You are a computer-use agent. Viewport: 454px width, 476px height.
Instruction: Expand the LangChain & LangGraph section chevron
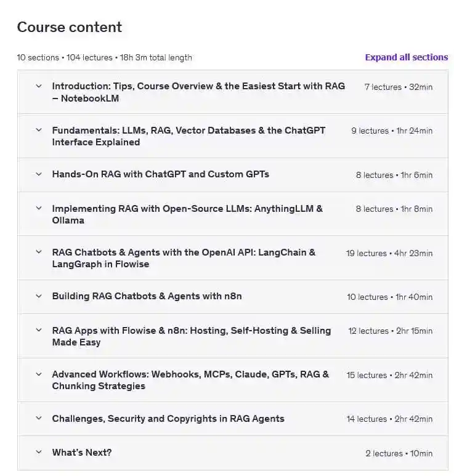(x=39, y=252)
